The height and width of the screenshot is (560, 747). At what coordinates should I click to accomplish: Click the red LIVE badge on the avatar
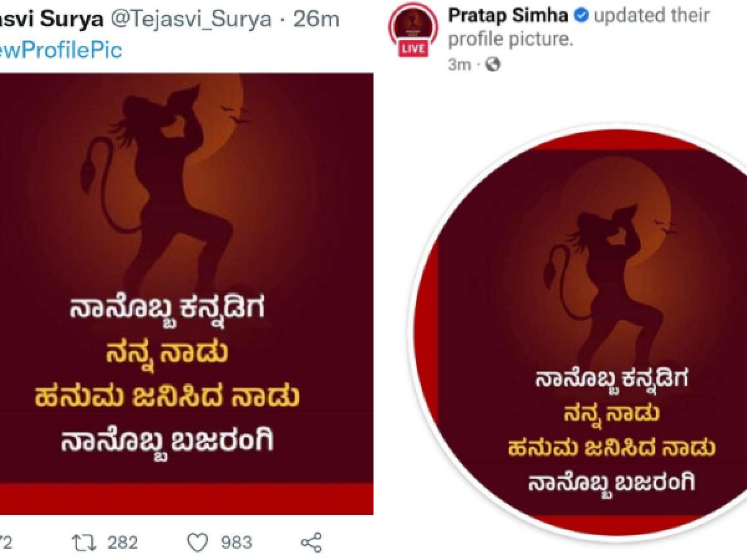(x=413, y=48)
